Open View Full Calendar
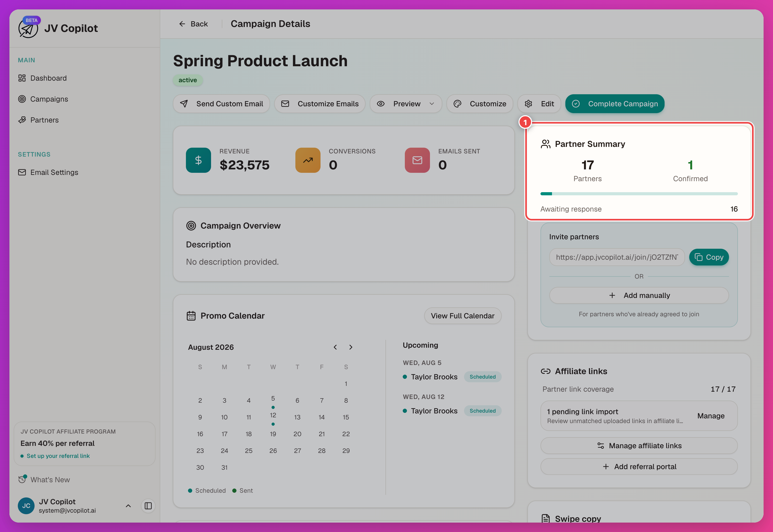Viewport: 773px width, 532px height. pos(463,316)
